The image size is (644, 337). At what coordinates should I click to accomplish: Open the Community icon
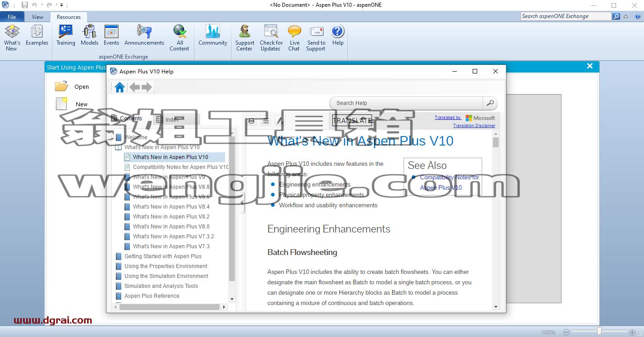pos(213,35)
